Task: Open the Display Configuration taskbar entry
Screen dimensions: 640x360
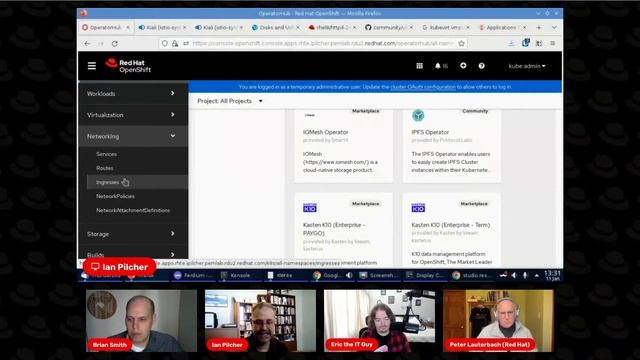Action: point(425,276)
